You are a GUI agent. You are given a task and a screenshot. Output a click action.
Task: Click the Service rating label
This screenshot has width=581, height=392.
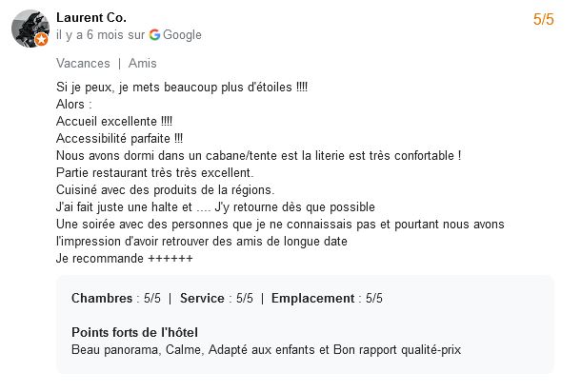point(202,299)
